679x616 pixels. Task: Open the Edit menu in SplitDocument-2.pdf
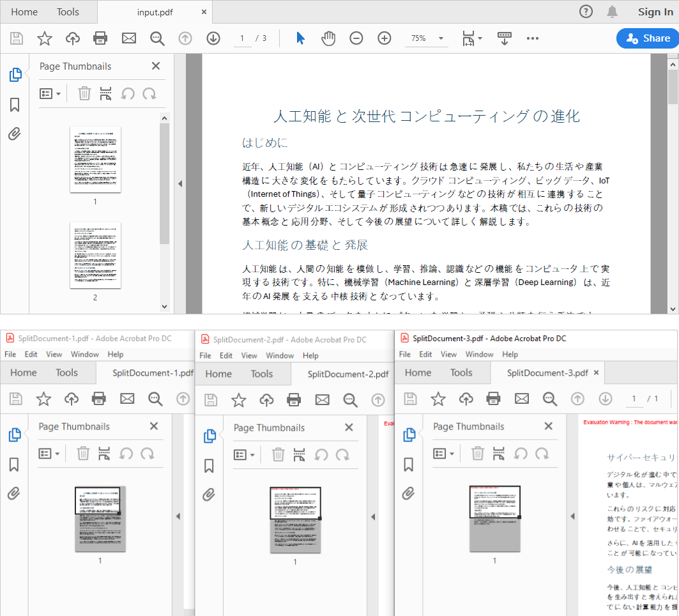coord(225,355)
